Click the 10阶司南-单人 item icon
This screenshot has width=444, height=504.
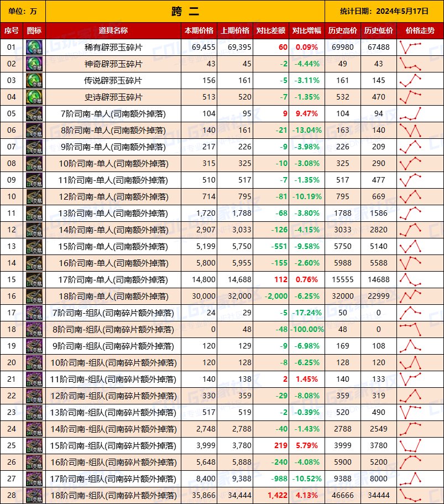34,163
